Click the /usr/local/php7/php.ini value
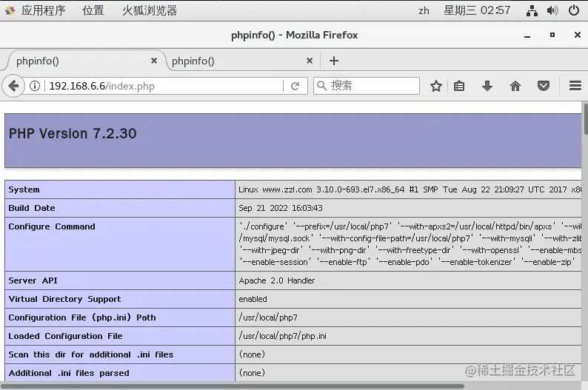Viewport: 588px width, 390px height. coord(282,336)
